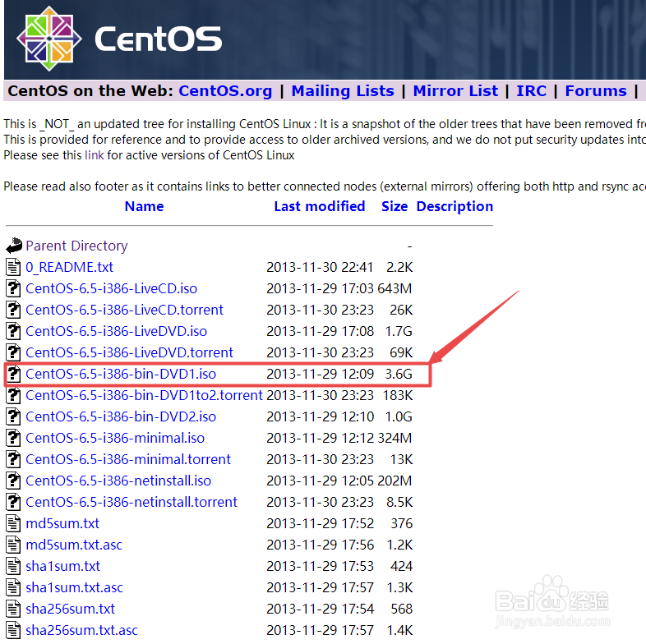Click the file icon beside CentOS-6.5-i386-minimal.torrent
646x644 pixels.
pos(13,459)
